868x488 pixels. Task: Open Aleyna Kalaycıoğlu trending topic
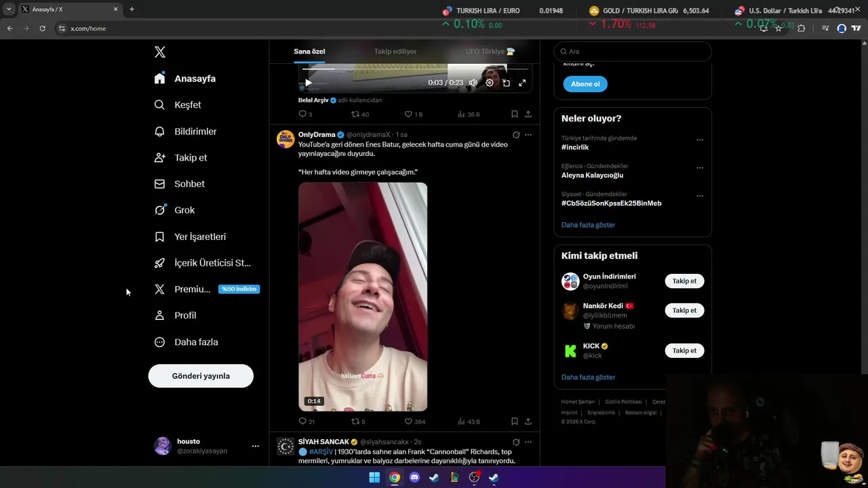(592, 176)
